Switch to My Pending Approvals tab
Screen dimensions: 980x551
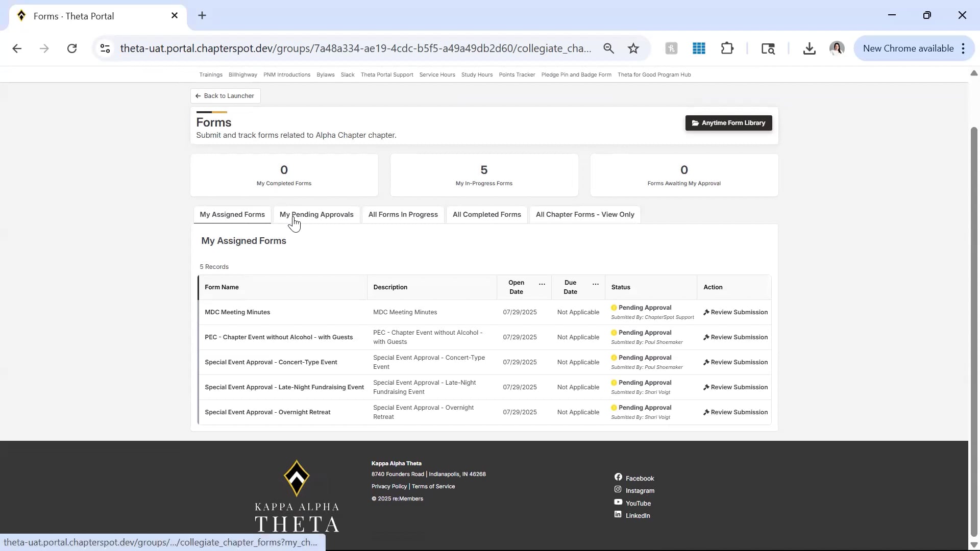tap(316, 215)
